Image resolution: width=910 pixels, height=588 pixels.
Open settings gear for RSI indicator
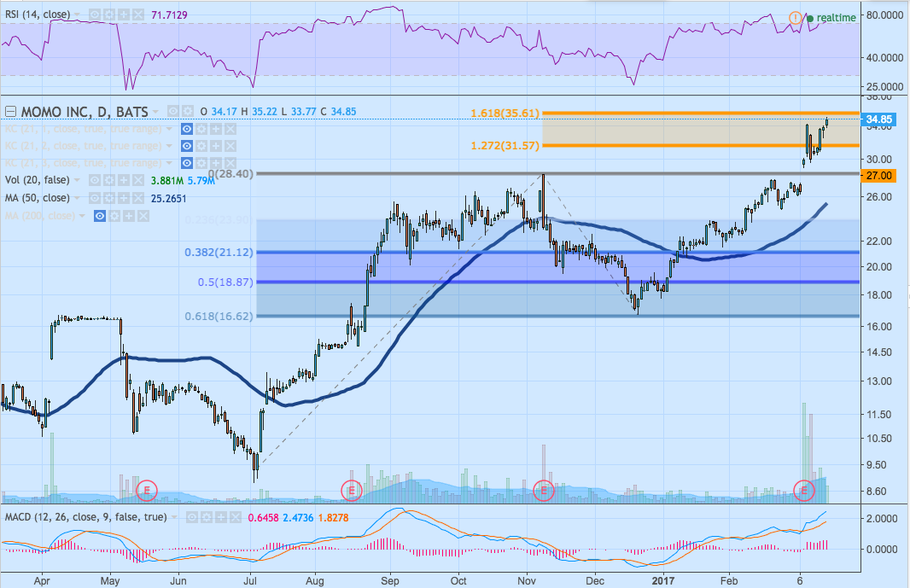110,16
